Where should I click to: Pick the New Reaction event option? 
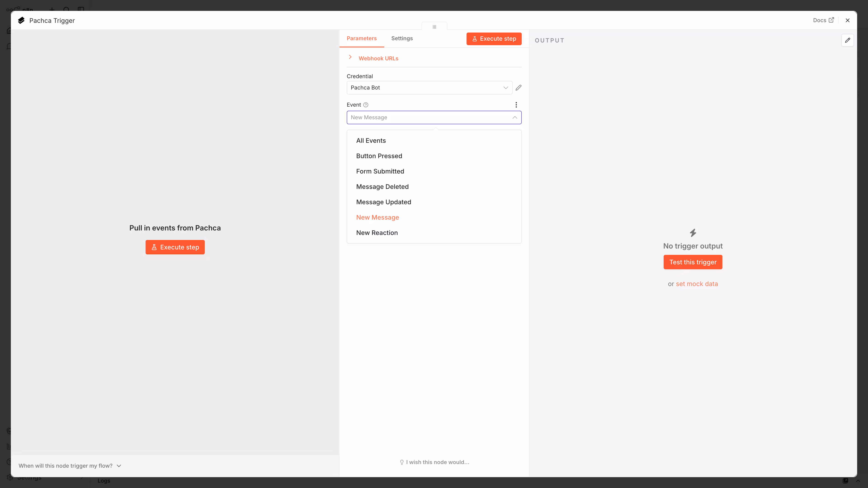point(377,233)
